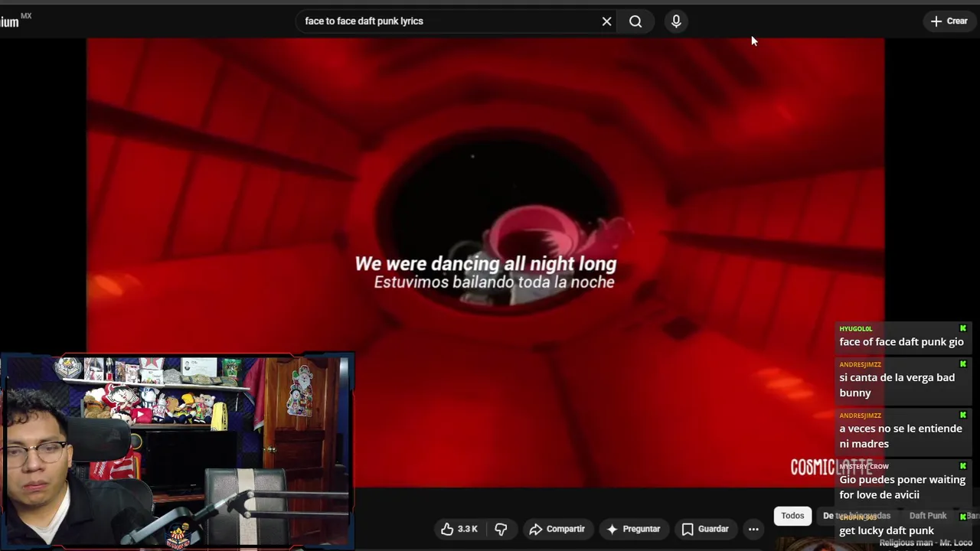Click the MYSTERY_CROW username in chat

pos(864,466)
